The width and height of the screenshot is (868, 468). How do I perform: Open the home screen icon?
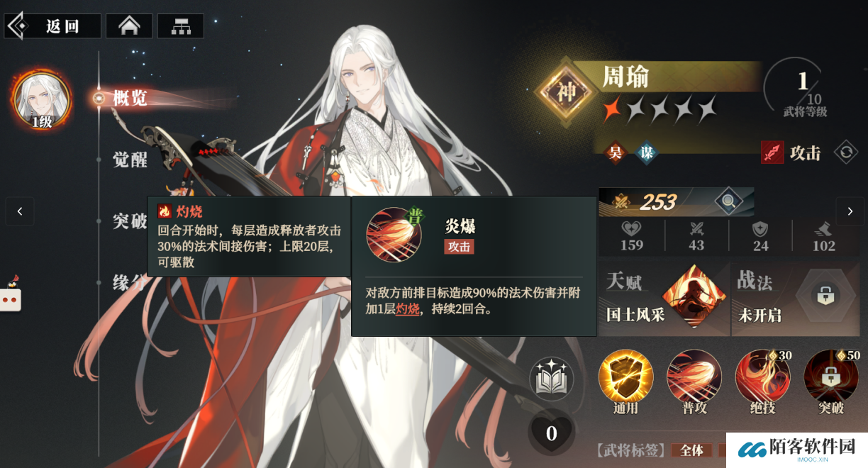(129, 26)
